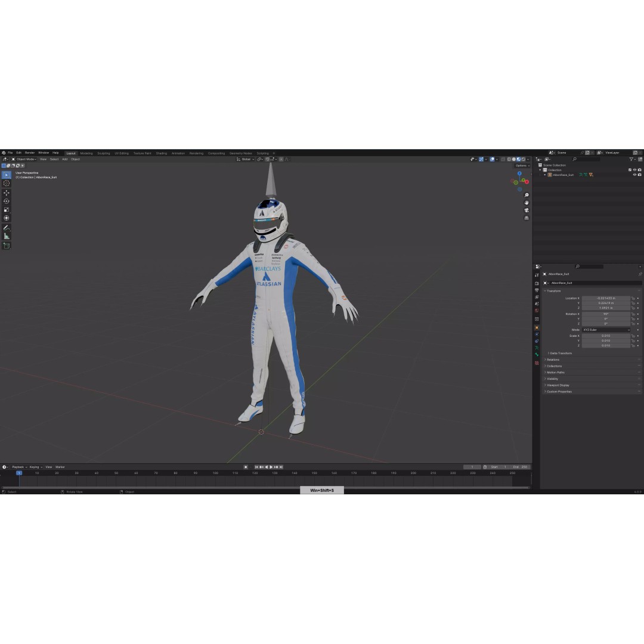Screen dimensions: 644x644
Task: Switch to the Animation workspace tab
Action: point(178,153)
